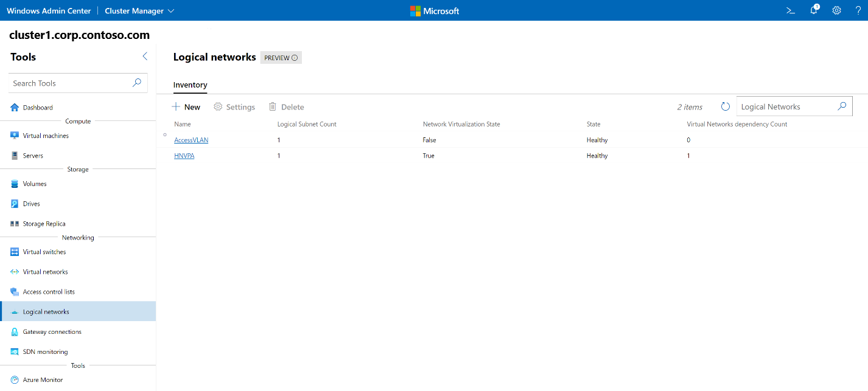Open the HNVPA logical network link
Screen dimensions: 868x391
[x=184, y=156]
